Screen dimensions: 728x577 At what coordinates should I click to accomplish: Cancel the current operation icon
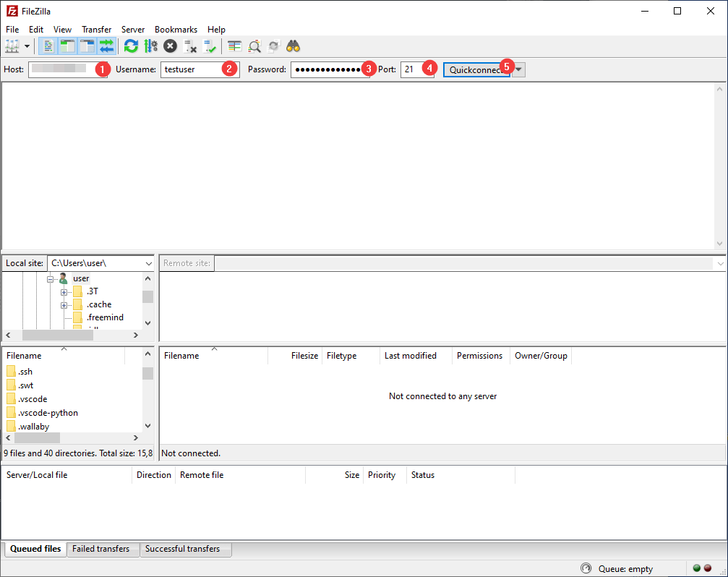(x=171, y=46)
